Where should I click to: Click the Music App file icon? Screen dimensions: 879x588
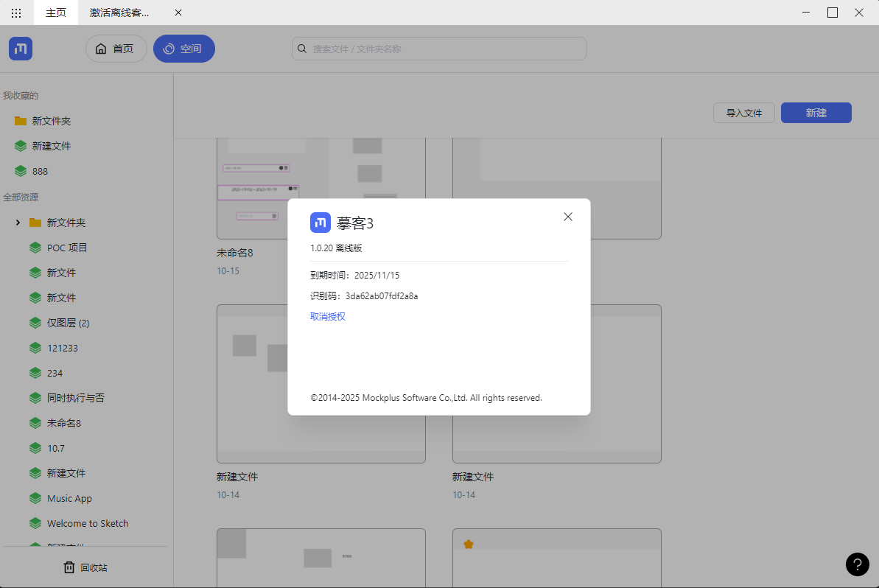(x=35, y=498)
